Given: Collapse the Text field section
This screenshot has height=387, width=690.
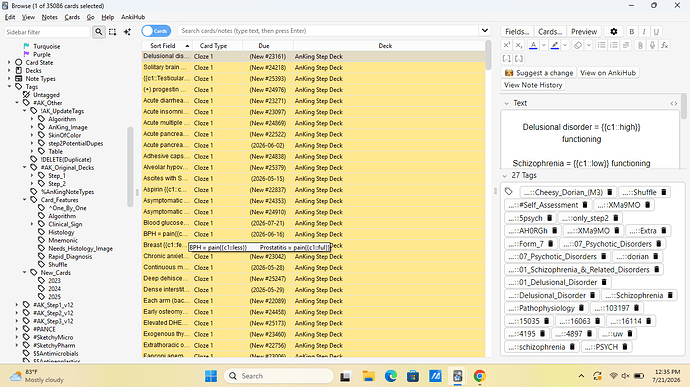Looking at the screenshot, I should point(506,103).
